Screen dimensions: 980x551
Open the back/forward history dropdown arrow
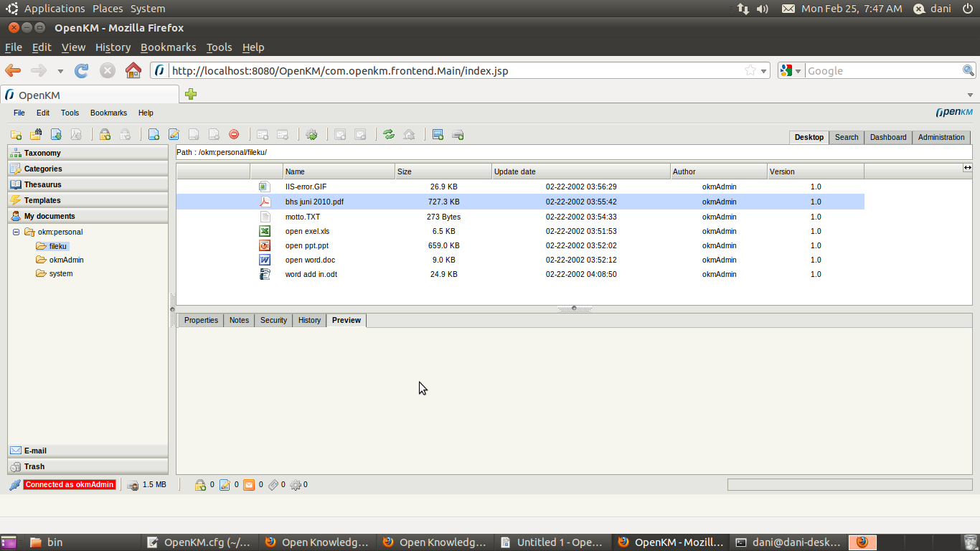point(60,71)
